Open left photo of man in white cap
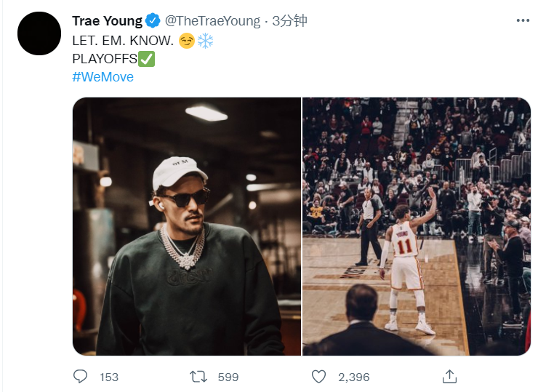 187,226
